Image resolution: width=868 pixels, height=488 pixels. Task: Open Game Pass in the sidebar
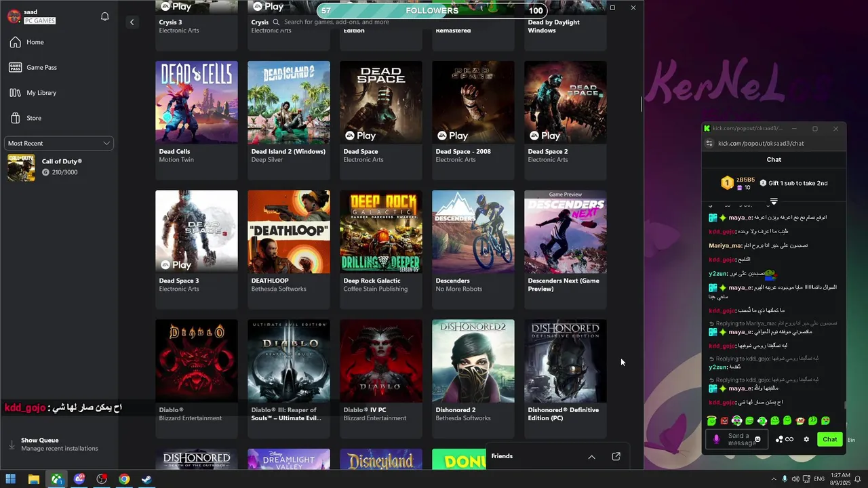coord(60,67)
